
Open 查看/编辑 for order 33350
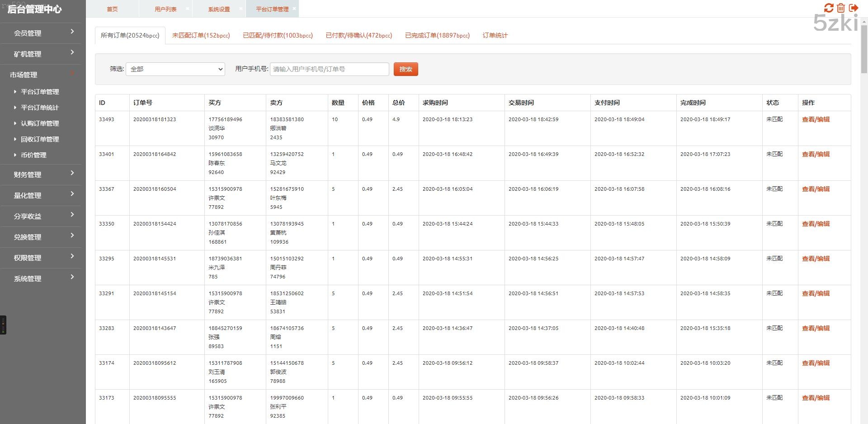816,224
